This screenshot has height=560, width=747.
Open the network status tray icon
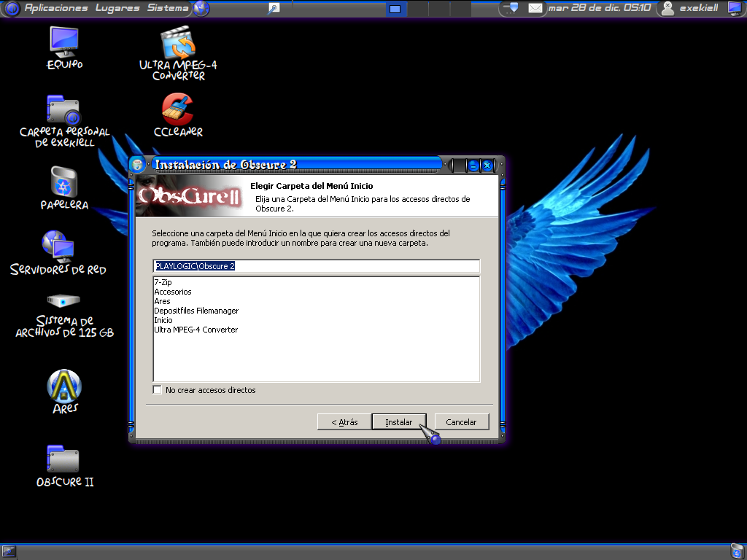coord(511,8)
